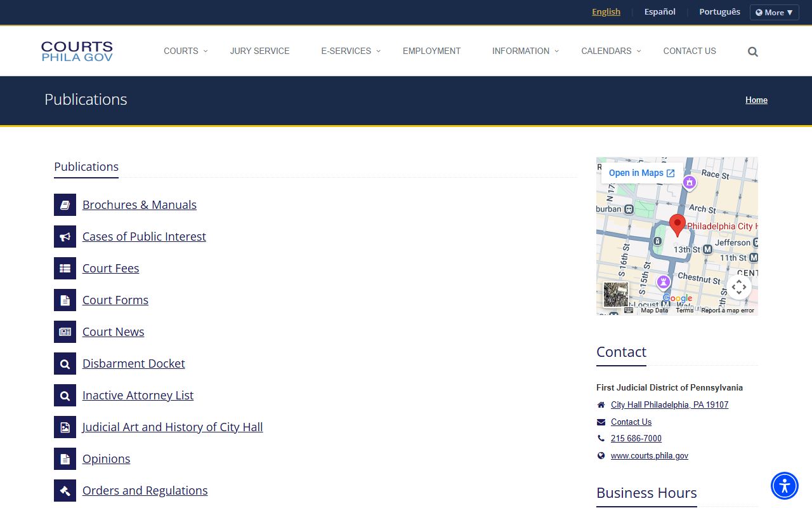This screenshot has width=812, height=508.
Task: Expand the E-Services navigation menu
Action: (x=351, y=51)
